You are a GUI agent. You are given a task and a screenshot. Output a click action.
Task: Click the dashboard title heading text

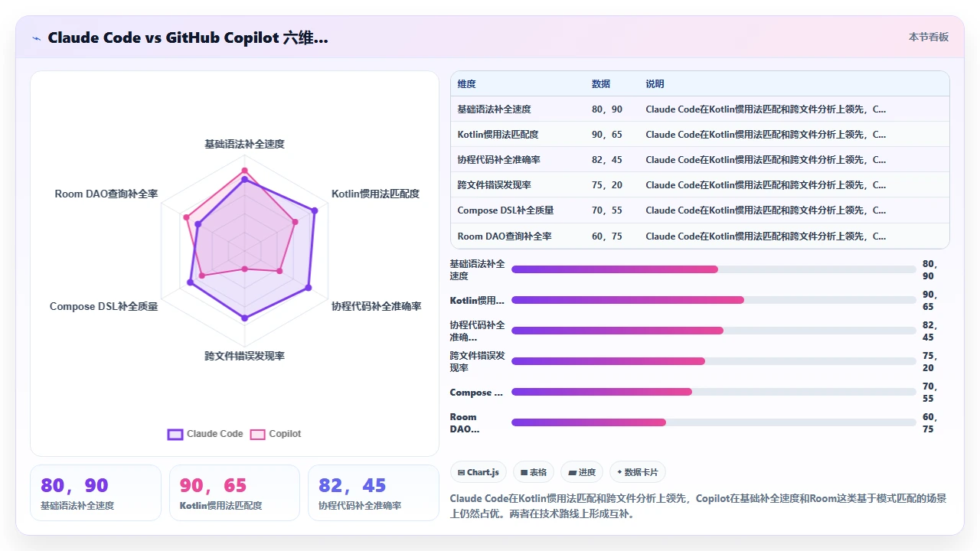[x=188, y=37]
